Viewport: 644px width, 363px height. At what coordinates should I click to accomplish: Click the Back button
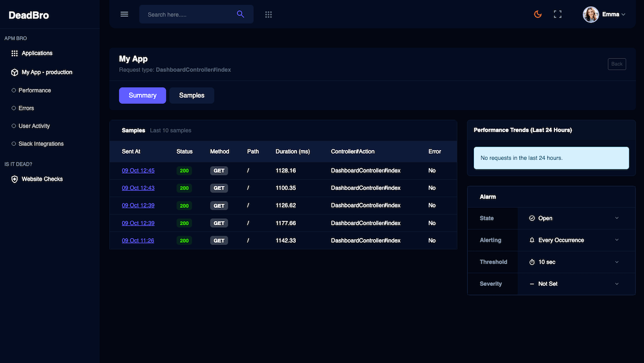point(617,64)
